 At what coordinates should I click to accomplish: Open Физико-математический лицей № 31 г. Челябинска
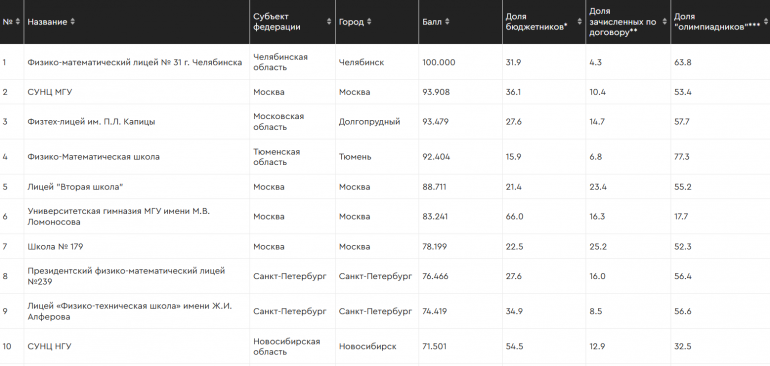tap(135, 62)
